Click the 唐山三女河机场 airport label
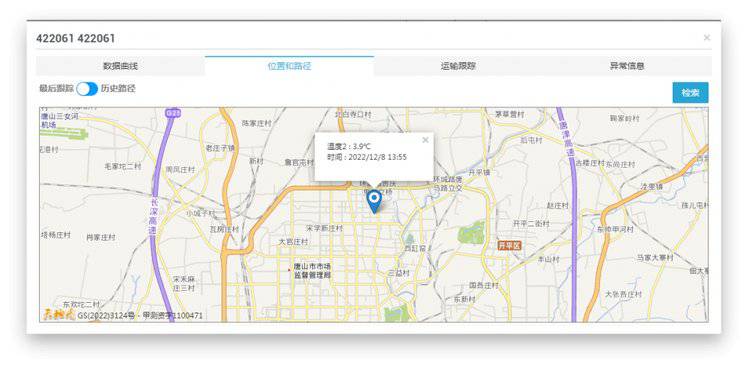Viewport: 749px width, 368px height. click(59, 120)
